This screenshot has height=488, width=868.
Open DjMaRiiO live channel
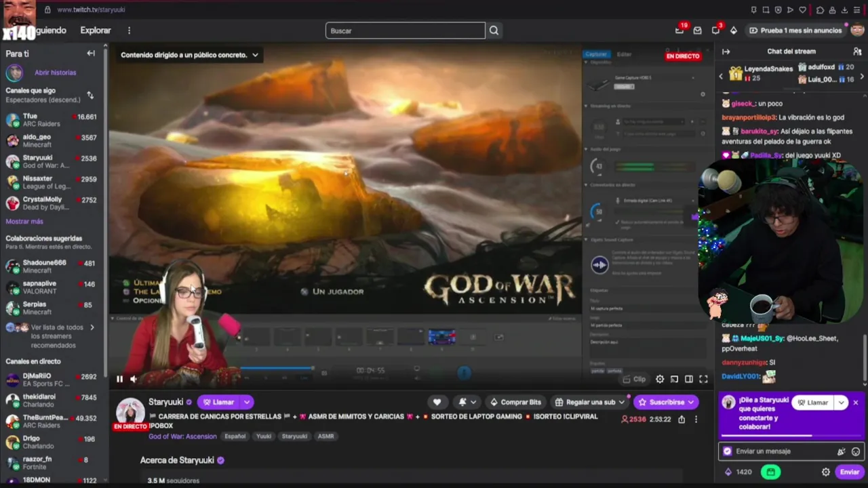click(52, 380)
